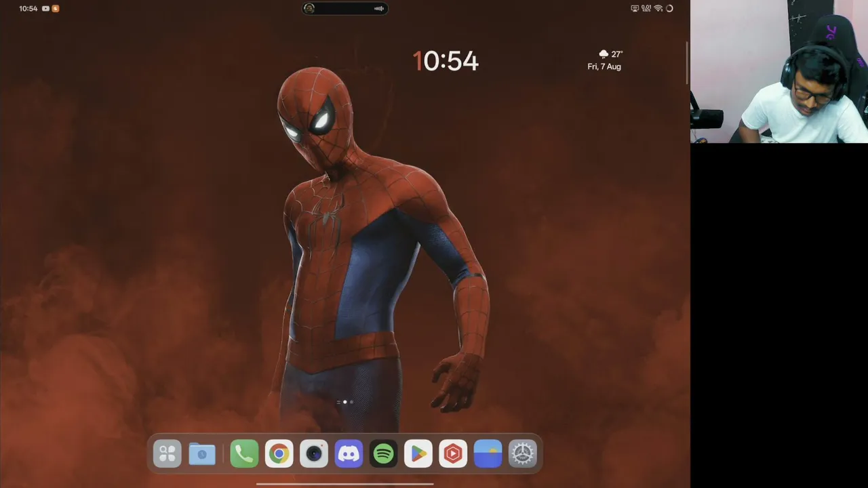Open Discord from the dock
The image size is (868, 488).
[349, 453]
